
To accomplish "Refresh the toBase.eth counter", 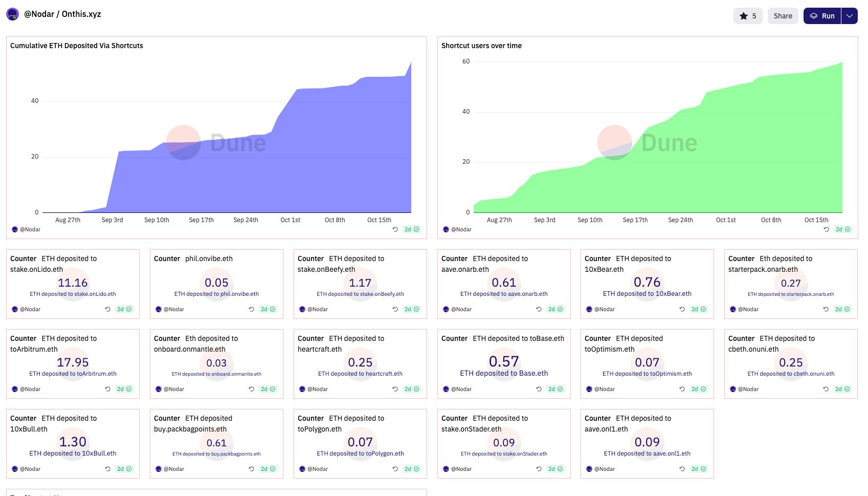I will (x=539, y=389).
